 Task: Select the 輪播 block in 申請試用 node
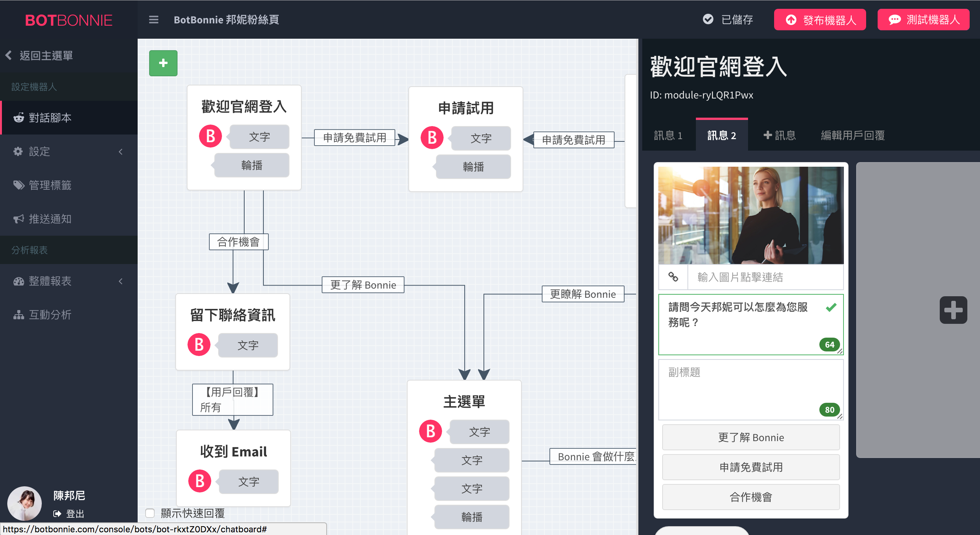[474, 167]
